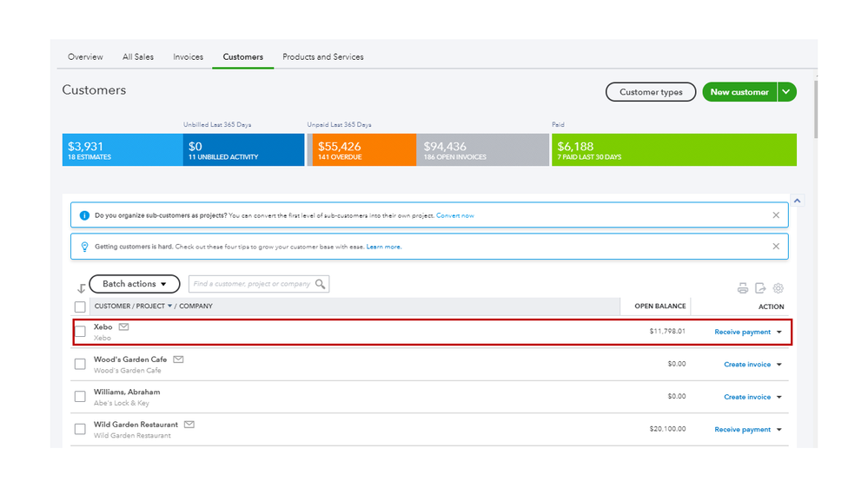Click the Convert now link
Screen dimensions: 868x488
click(x=455, y=215)
